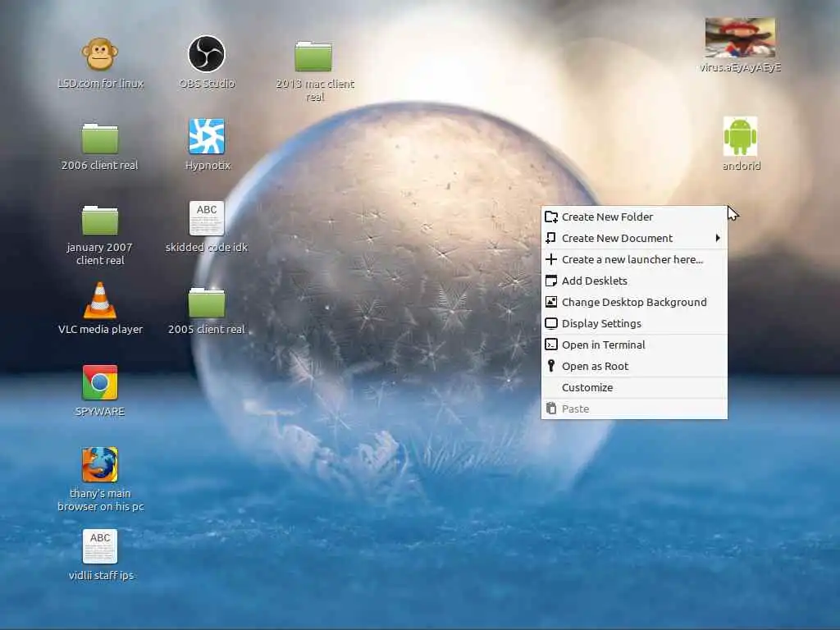Select the 2006 client real folder

click(x=99, y=138)
